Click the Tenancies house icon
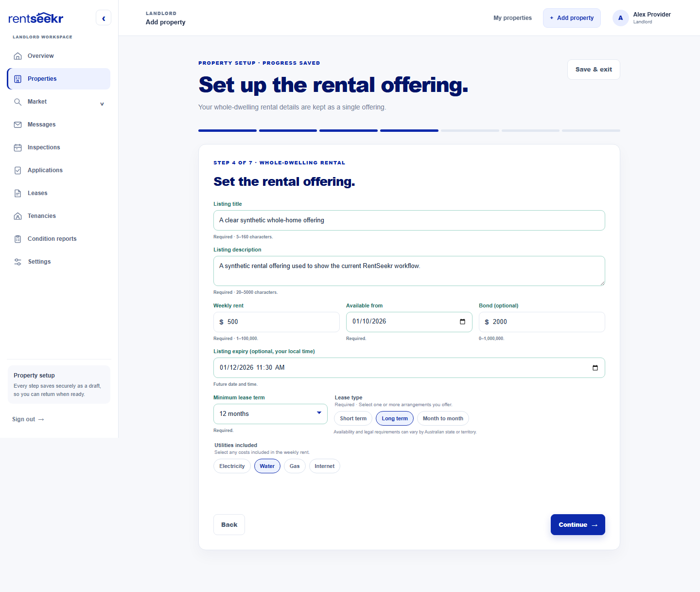 coord(18,216)
